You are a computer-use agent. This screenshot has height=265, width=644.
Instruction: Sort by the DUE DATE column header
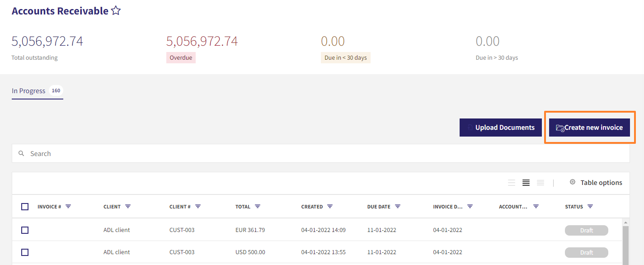tap(379, 207)
